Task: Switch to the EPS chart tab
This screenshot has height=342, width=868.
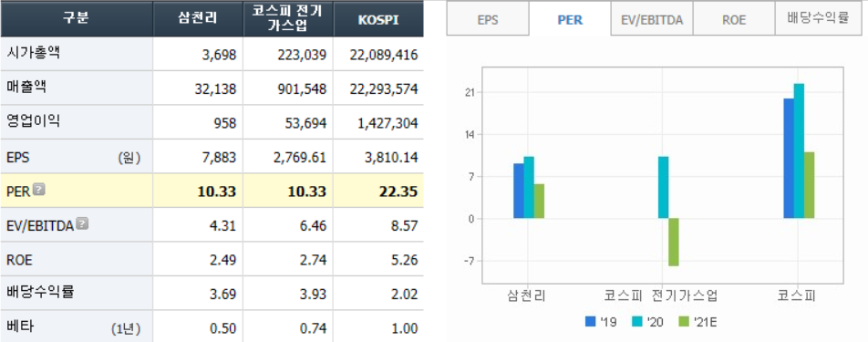Action: click(488, 20)
